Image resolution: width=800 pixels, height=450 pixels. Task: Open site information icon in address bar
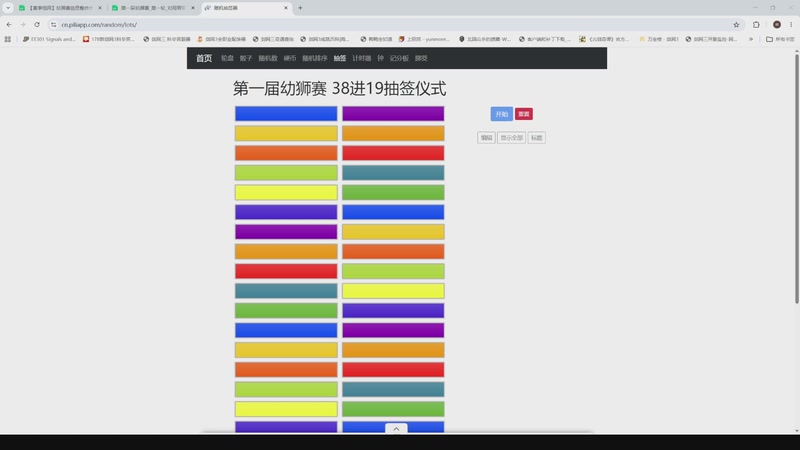(54, 24)
